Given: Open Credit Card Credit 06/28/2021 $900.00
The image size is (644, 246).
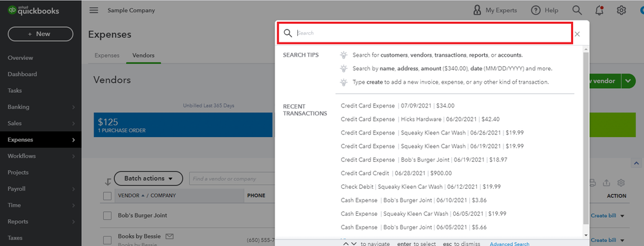Looking at the screenshot, I should (396, 173).
